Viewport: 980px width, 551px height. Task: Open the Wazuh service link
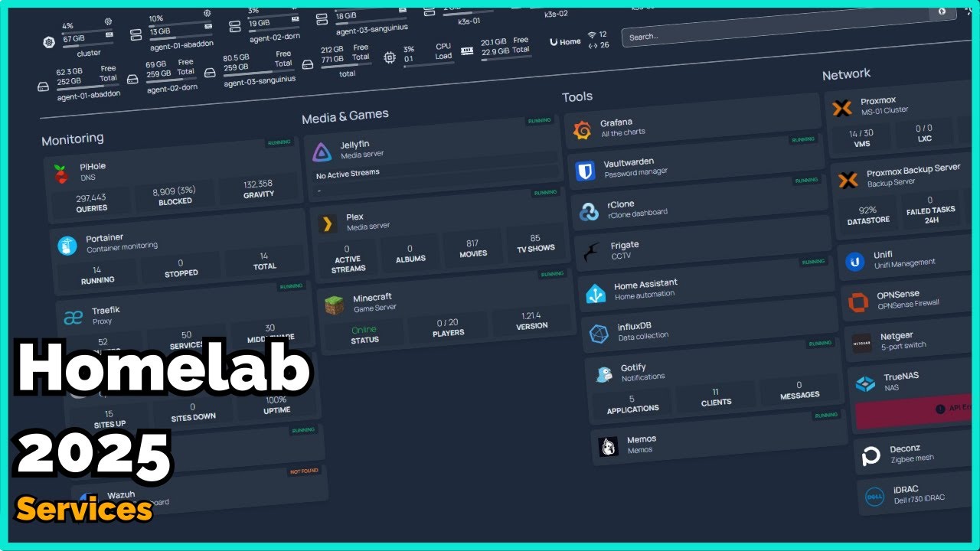pos(121,495)
